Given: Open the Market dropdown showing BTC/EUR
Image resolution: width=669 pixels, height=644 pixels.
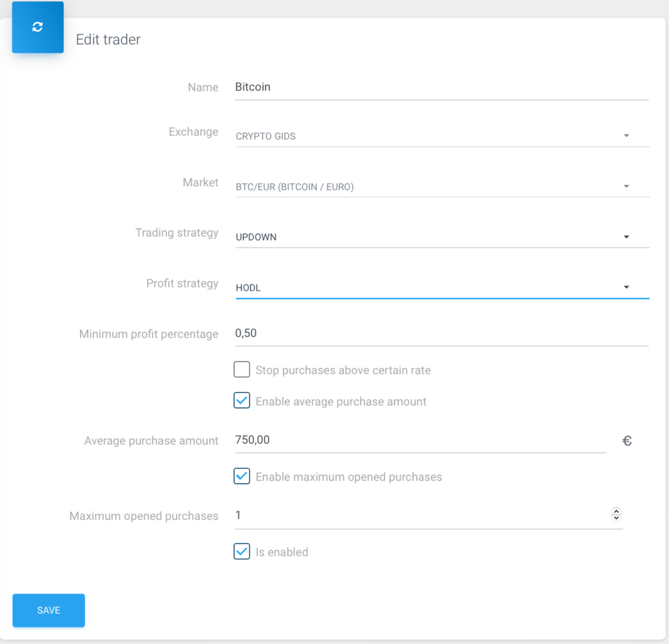Looking at the screenshot, I should (442, 187).
